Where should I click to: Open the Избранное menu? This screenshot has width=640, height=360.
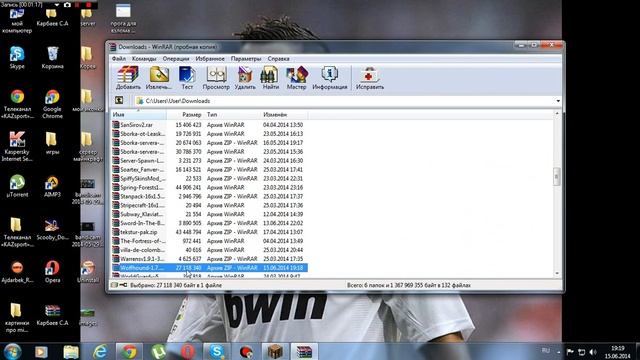point(210,59)
